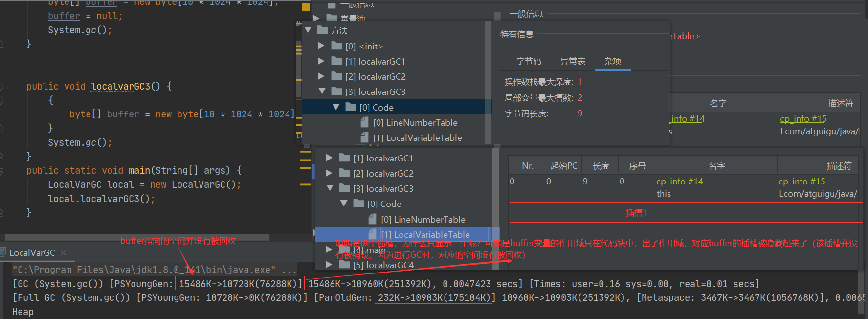This screenshot has height=319, width=868.
Task: Click the 字节码长度 value 9
Action: tap(580, 114)
